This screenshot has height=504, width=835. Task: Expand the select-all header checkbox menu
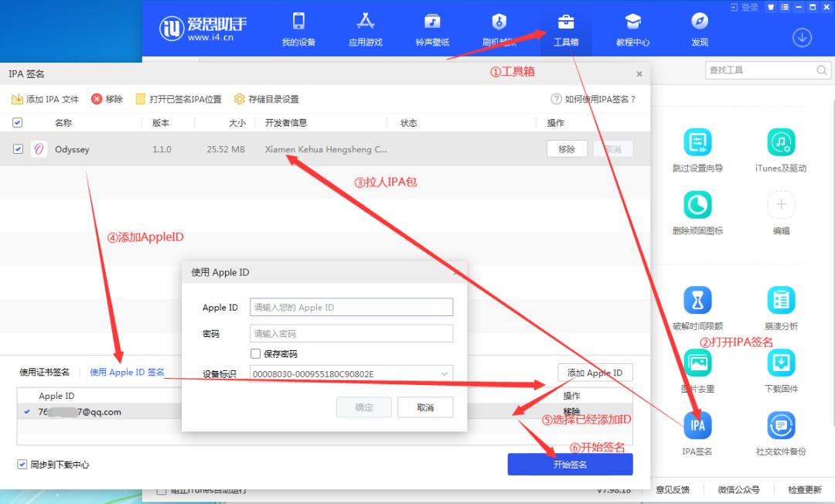point(17,122)
